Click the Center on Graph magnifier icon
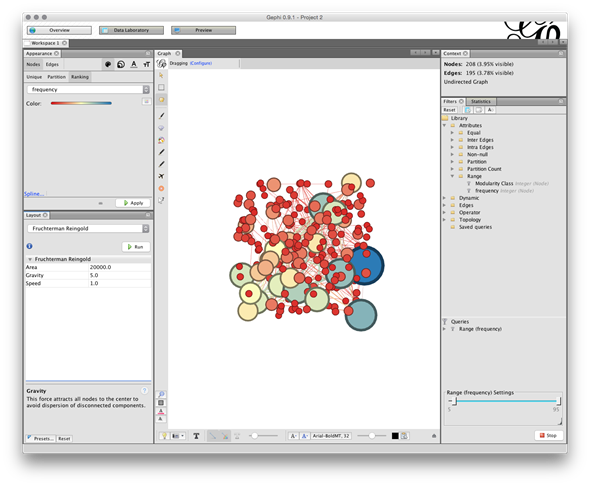 tap(161, 394)
